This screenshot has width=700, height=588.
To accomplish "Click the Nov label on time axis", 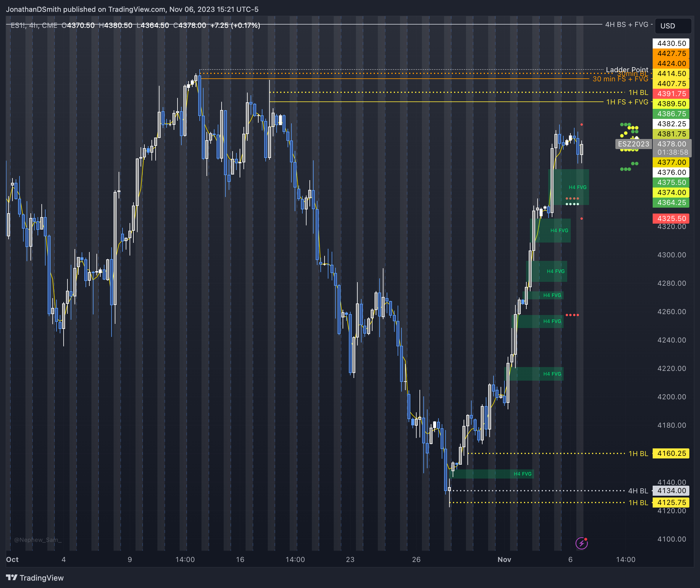I will coord(504,560).
